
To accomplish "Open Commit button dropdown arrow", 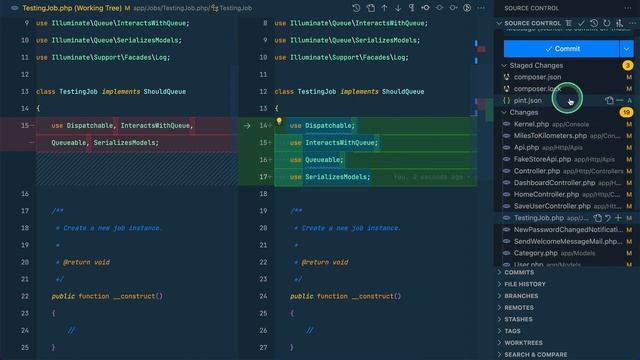I will coord(627,49).
